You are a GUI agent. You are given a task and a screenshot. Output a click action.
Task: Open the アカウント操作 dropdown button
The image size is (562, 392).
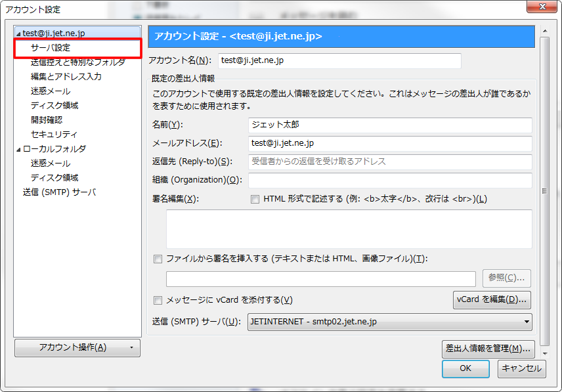pyautogui.click(x=77, y=347)
